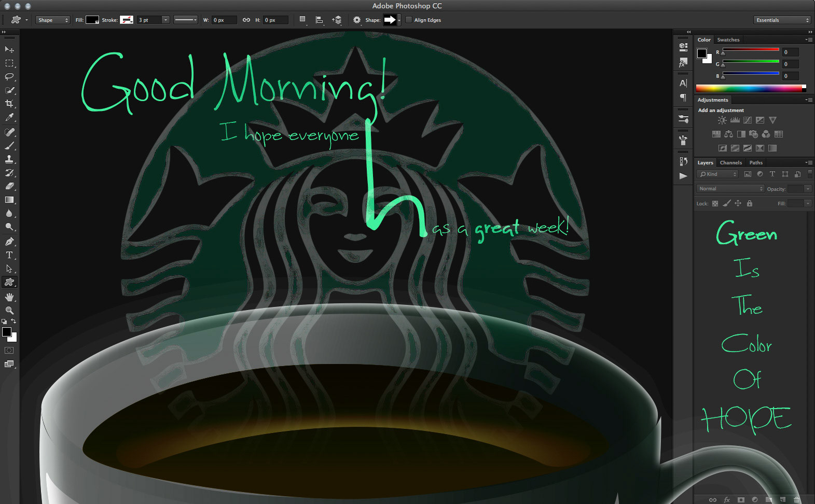This screenshot has width=815, height=504.
Task: Select the Eraser tool
Action: tap(9, 186)
